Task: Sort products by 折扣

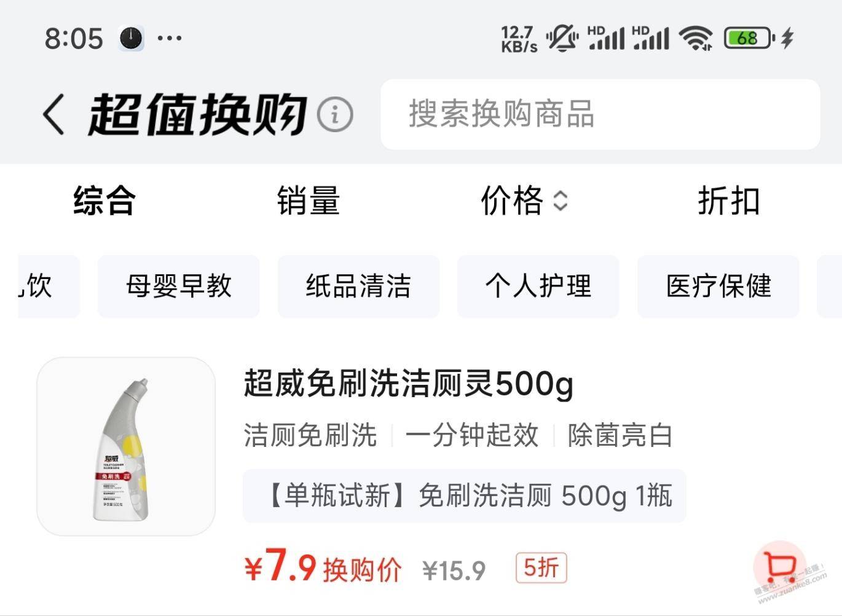Action: pos(728,201)
